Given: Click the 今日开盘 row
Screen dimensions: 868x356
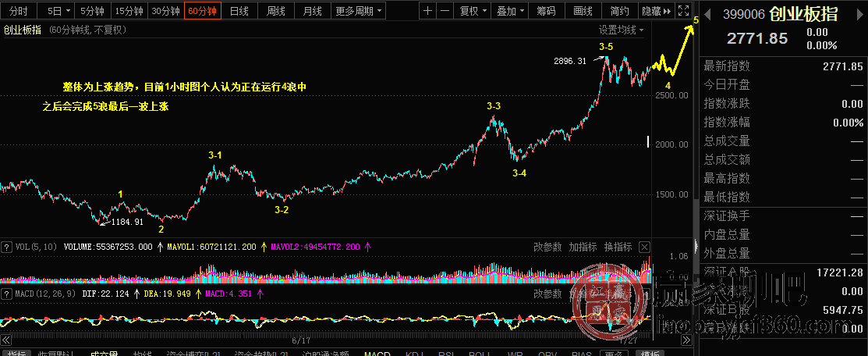Looking at the screenshot, I should click(783, 85).
